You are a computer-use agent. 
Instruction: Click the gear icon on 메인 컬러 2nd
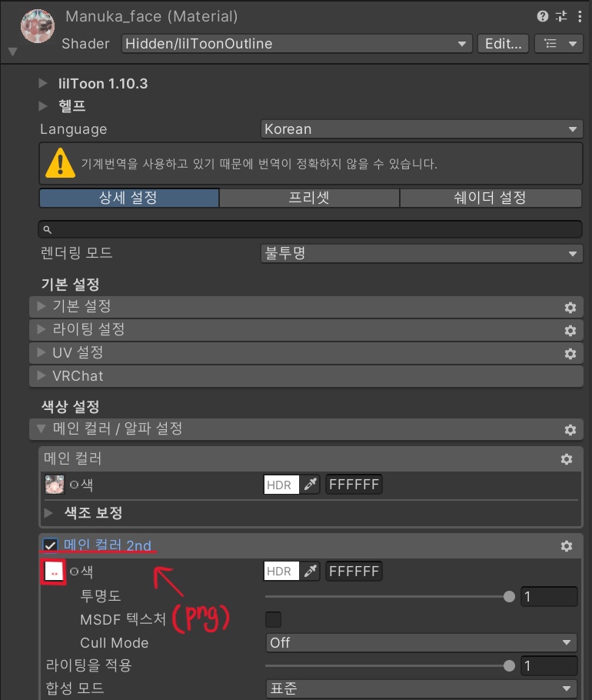(x=567, y=545)
